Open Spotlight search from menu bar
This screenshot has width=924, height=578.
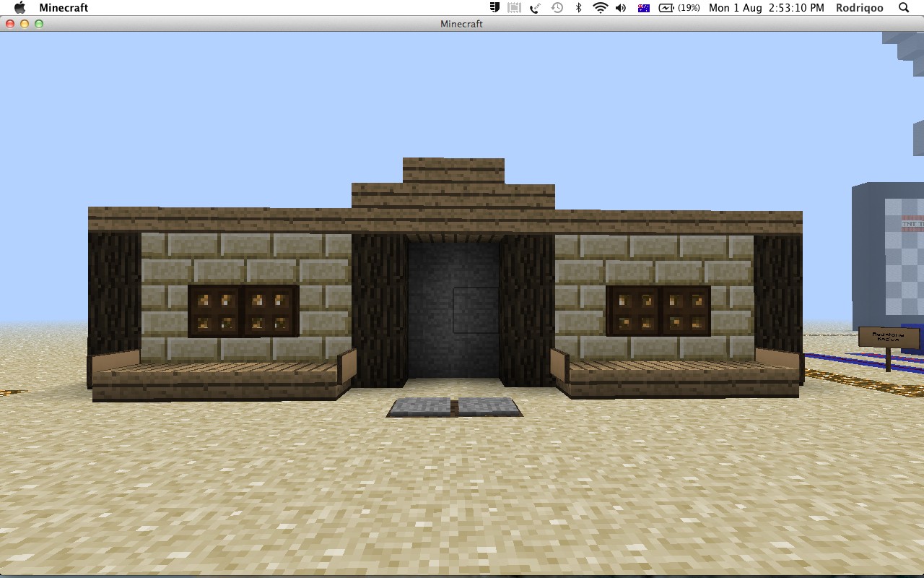pyautogui.click(x=903, y=7)
